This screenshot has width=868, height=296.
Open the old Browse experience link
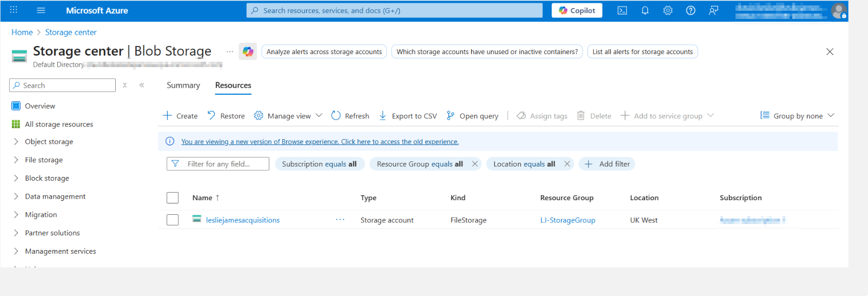(x=320, y=141)
